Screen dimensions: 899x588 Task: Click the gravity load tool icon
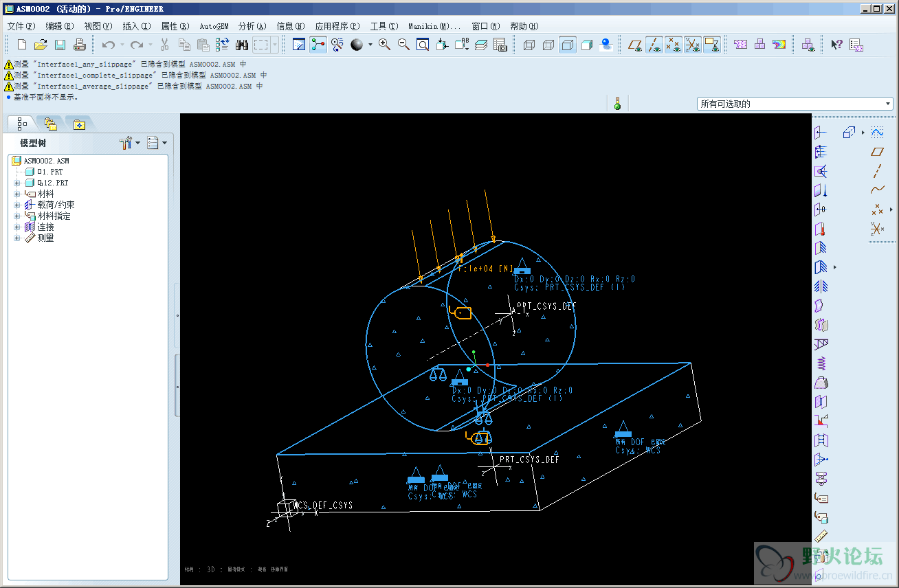[x=821, y=190]
